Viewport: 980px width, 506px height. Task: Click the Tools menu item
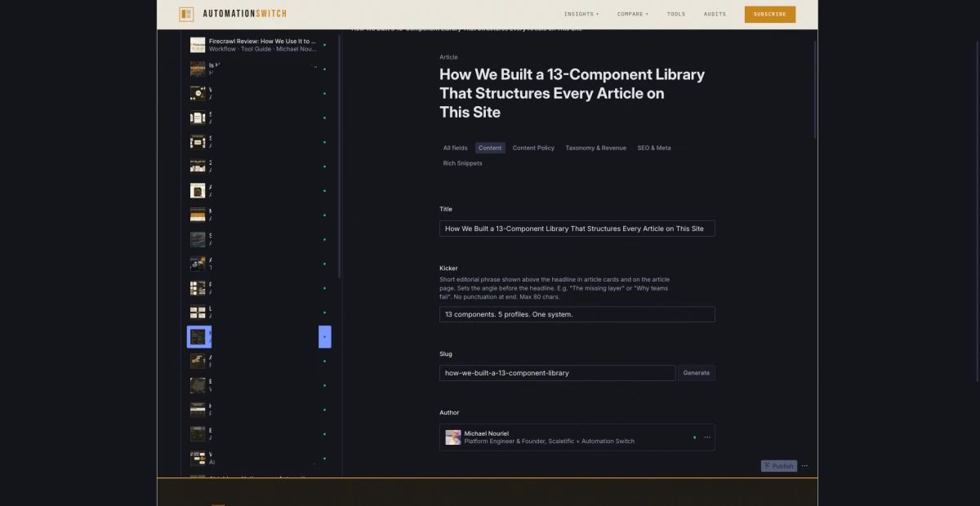click(x=676, y=14)
